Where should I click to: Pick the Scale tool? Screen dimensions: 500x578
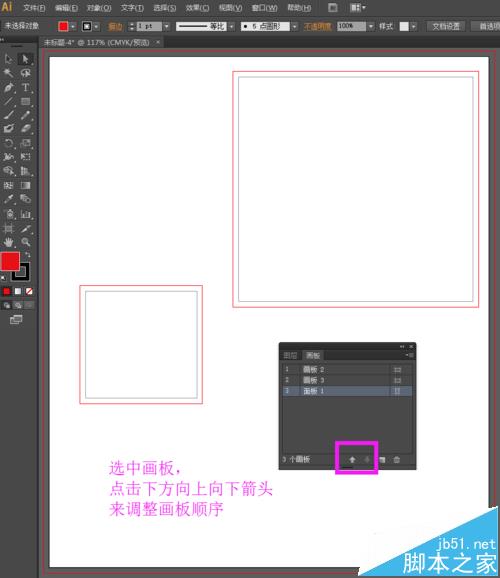click(x=25, y=143)
